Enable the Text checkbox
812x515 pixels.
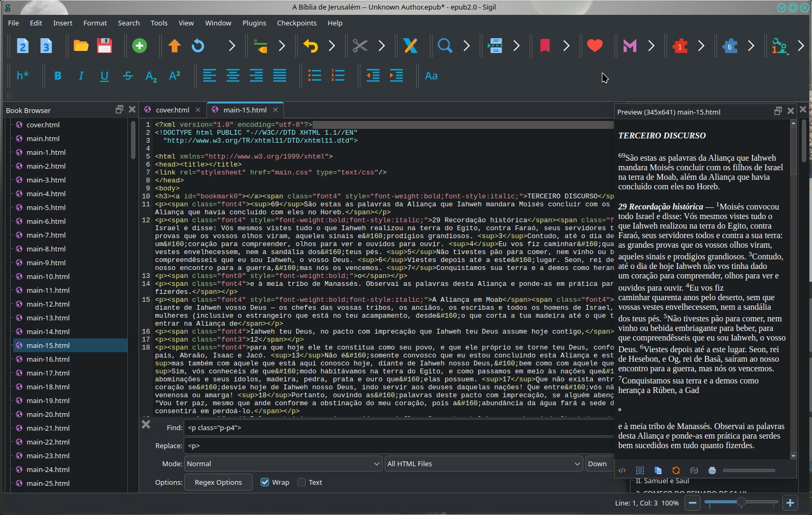pos(301,482)
